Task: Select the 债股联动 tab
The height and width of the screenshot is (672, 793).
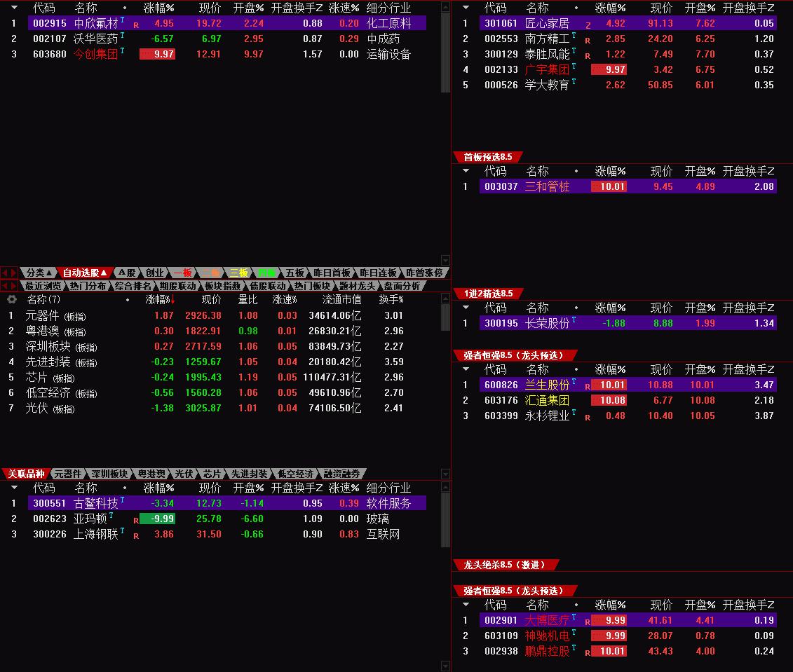Action: point(268,286)
